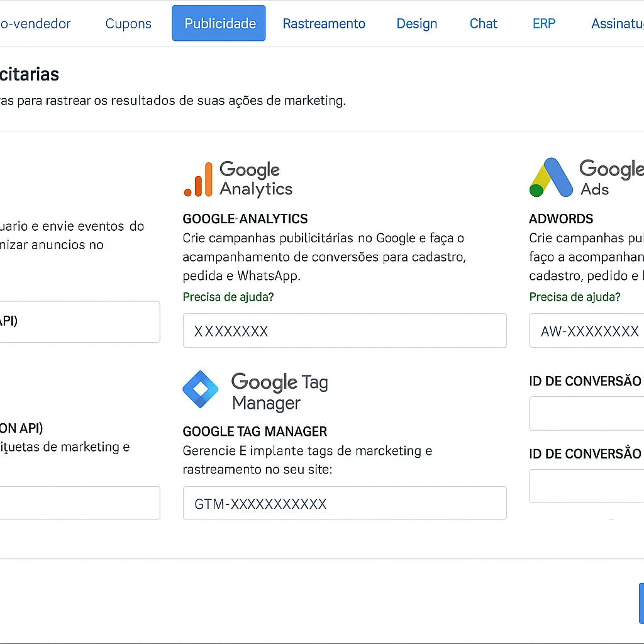Image resolution: width=644 pixels, height=644 pixels.
Task: Click the empty field below ituetas de marketing
Action: coord(80,502)
